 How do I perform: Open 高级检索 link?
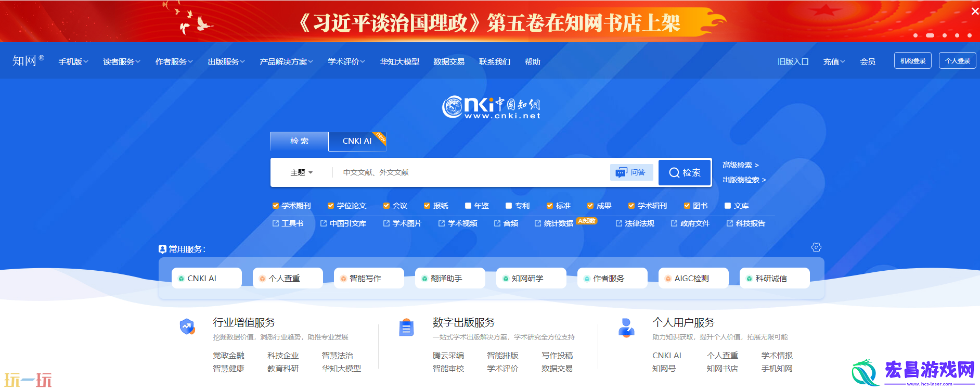(x=741, y=165)
